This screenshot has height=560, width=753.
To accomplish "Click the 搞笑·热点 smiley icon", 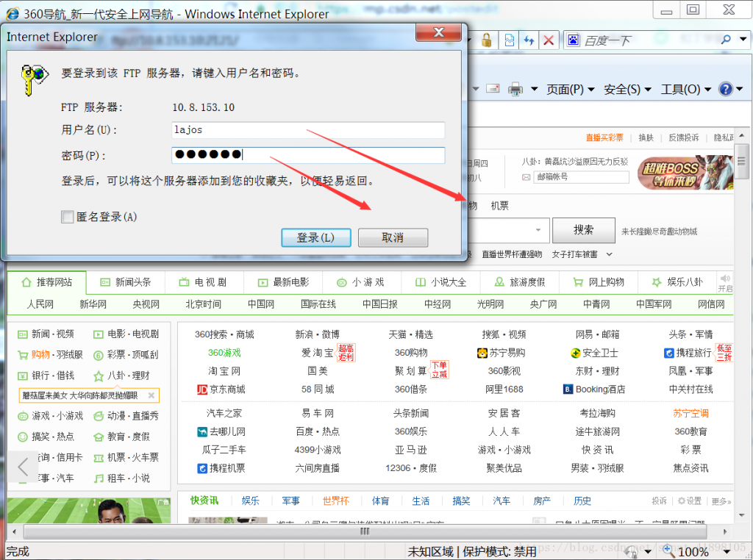I will pos(23,437).
